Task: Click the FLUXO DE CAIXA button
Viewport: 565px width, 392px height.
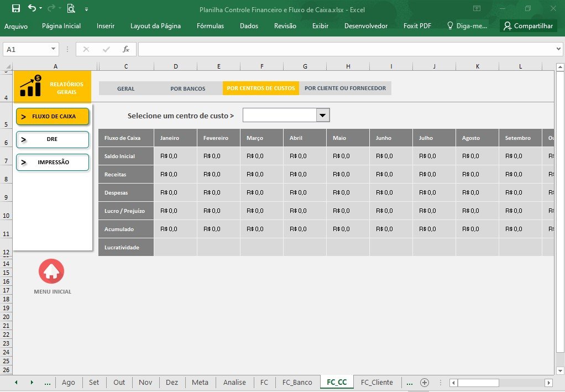Action: (x=53, y=116)
